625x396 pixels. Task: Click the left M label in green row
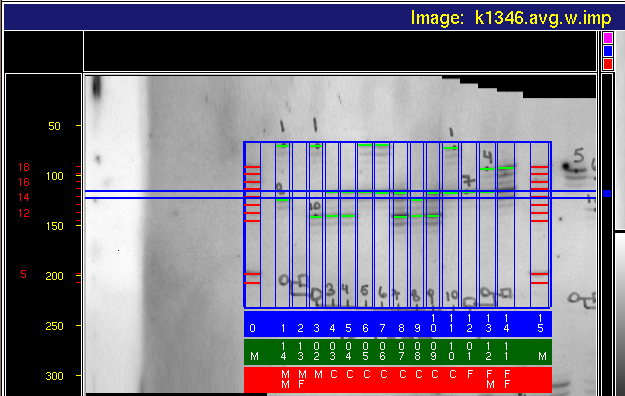point(254,356)
